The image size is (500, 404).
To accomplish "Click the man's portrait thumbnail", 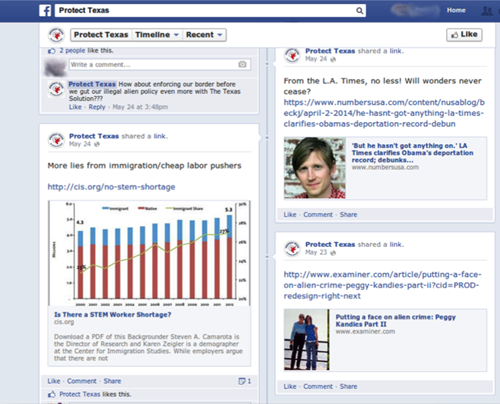I will pos(315,168).
